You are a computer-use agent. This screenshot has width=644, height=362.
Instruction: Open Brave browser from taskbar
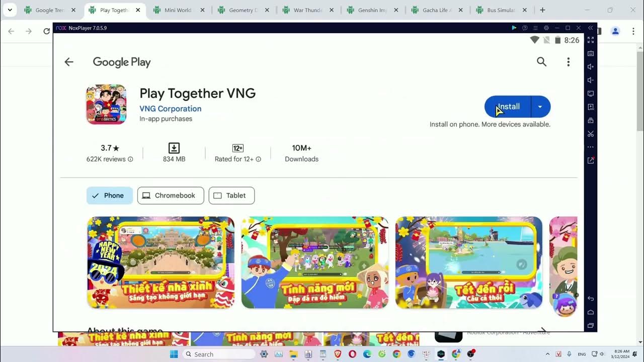point(338,354)
